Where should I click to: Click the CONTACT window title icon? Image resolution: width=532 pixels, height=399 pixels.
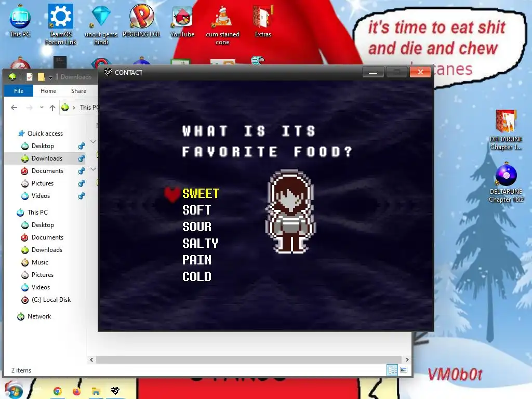(108, 72)
